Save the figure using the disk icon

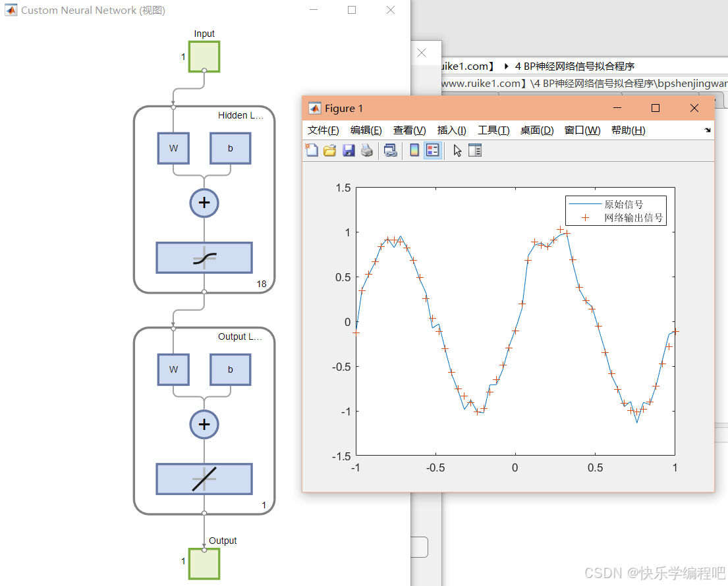point(349,150)
